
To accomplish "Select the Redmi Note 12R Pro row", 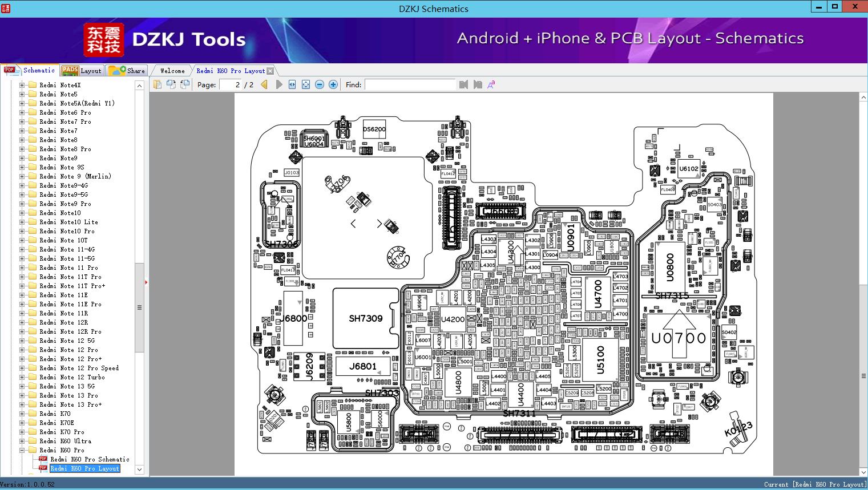I will tap(70, 331).
